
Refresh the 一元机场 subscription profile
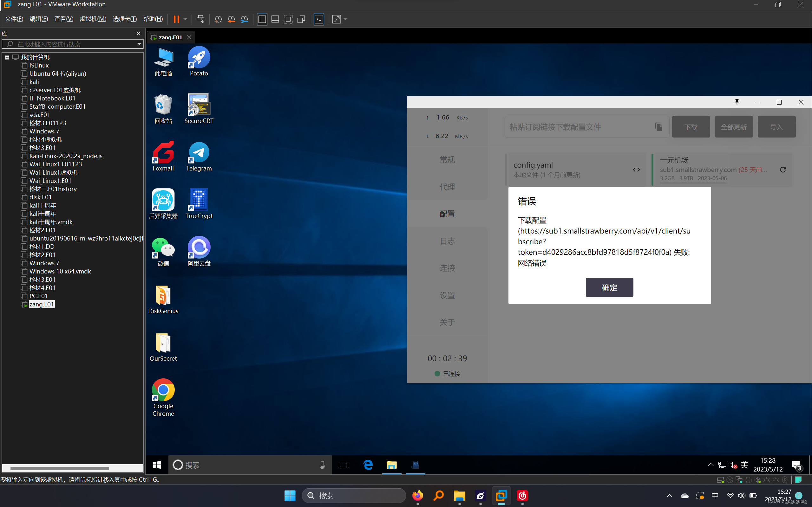point(783,170)
